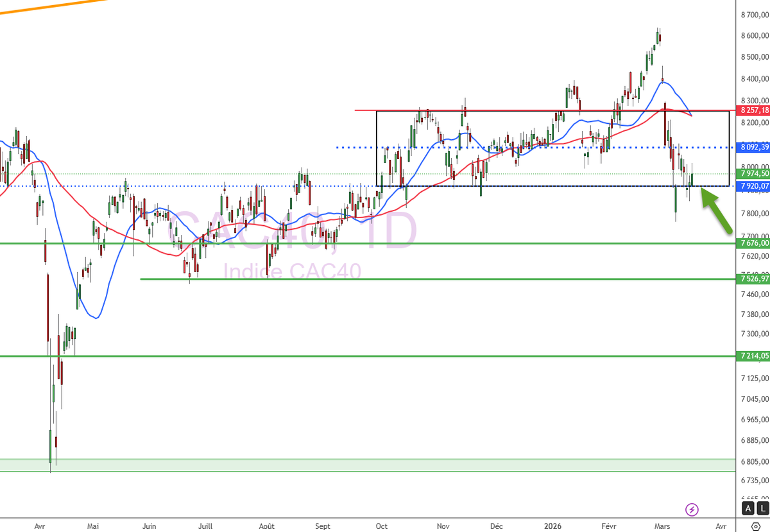The height and width of the screenshot is (532, 770).
Task: Click the 8 400,00 price scale value
Action: click(x=755, y=80)
